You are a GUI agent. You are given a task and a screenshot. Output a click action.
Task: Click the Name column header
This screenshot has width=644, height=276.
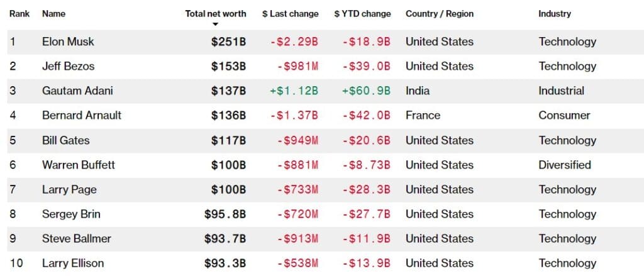[53, 14]
